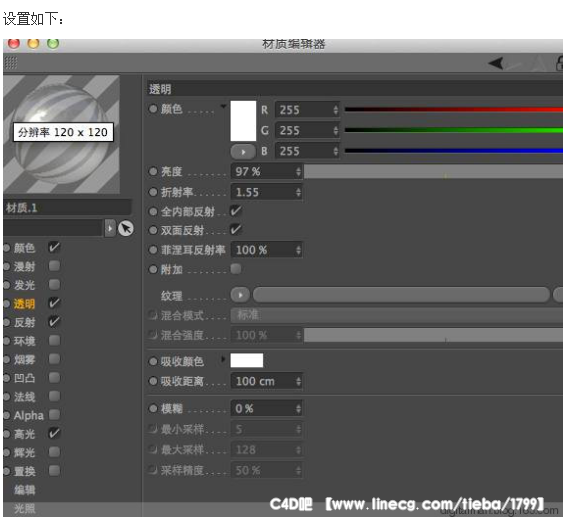Click the 吸收距离 stepper arrows
The width and height of the screenshot is (570, 521).
(298, 381)
